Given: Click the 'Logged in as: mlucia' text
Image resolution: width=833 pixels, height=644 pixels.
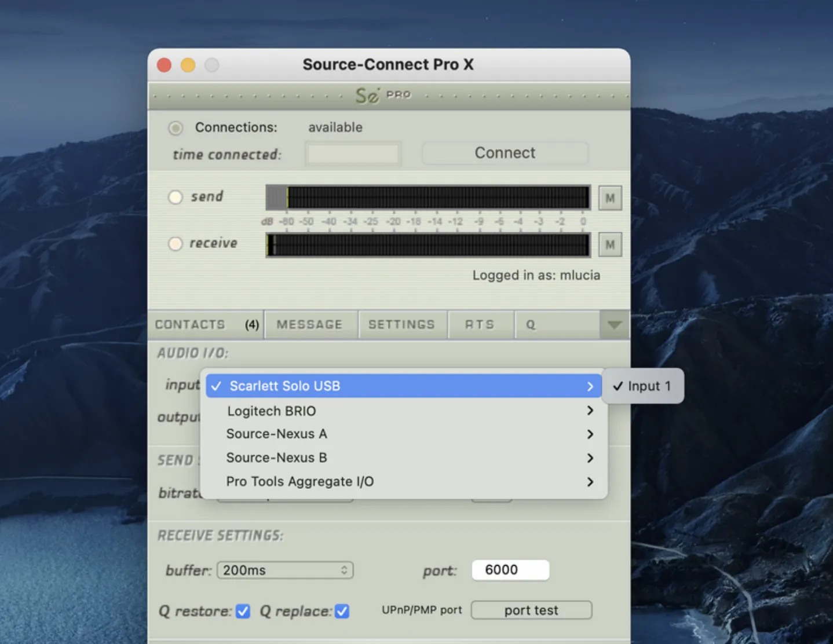Looking at the screenshot, I should (x=536, y=276).
